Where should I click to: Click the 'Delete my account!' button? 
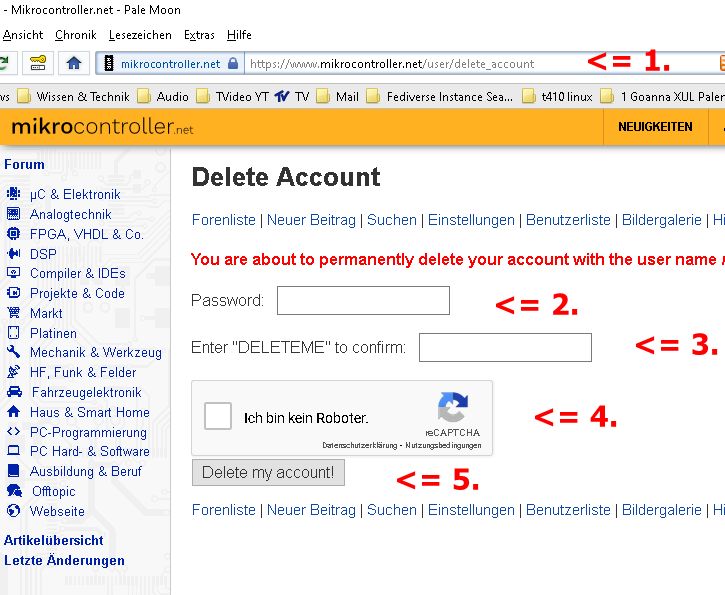click(x=268, y=472)
